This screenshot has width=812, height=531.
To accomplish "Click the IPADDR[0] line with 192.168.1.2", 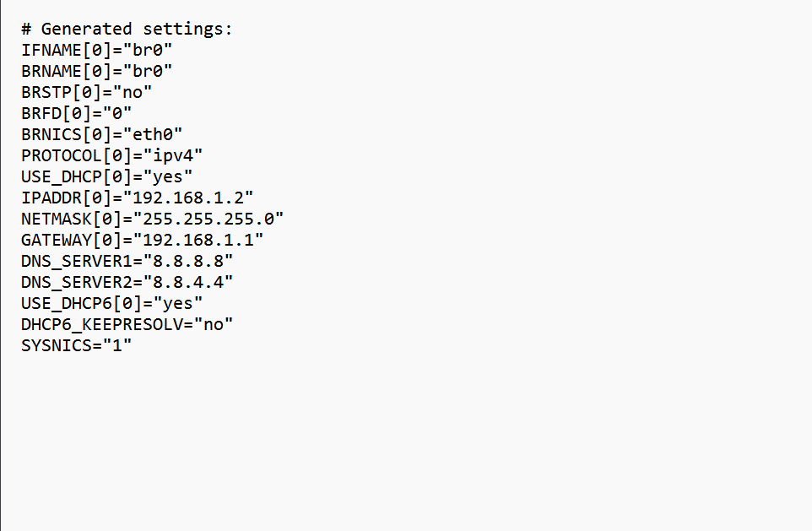I will (138, 198).
